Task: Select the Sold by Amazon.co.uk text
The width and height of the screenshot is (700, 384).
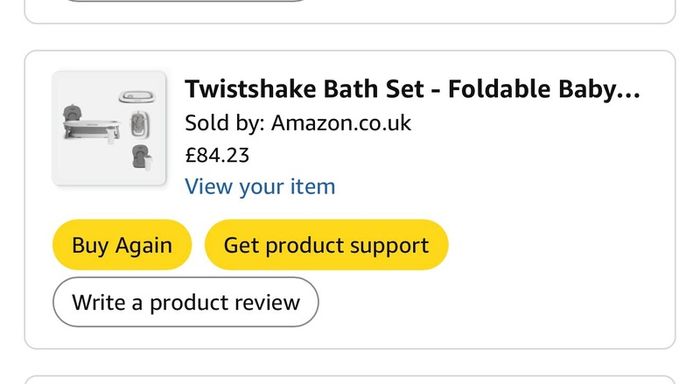Action: point(298,123)
